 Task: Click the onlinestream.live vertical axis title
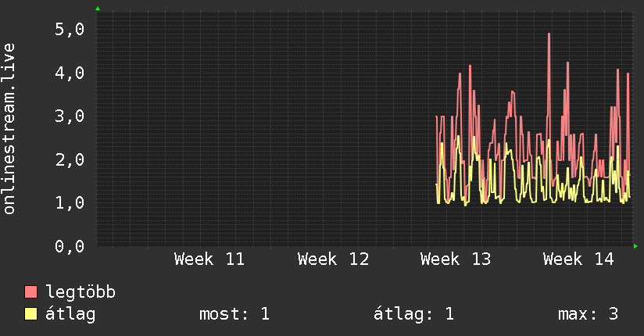coord(9,129)
